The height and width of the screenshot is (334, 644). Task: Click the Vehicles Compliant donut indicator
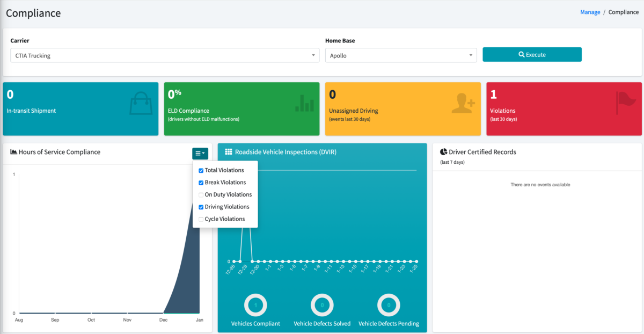[255, 305]
